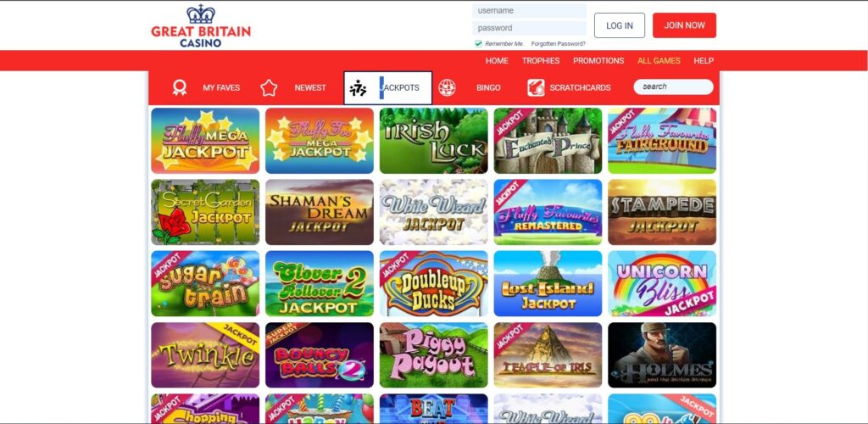Click the Bingo globe icon
Screen dimensions: 868x424
[x=447, y=87]
